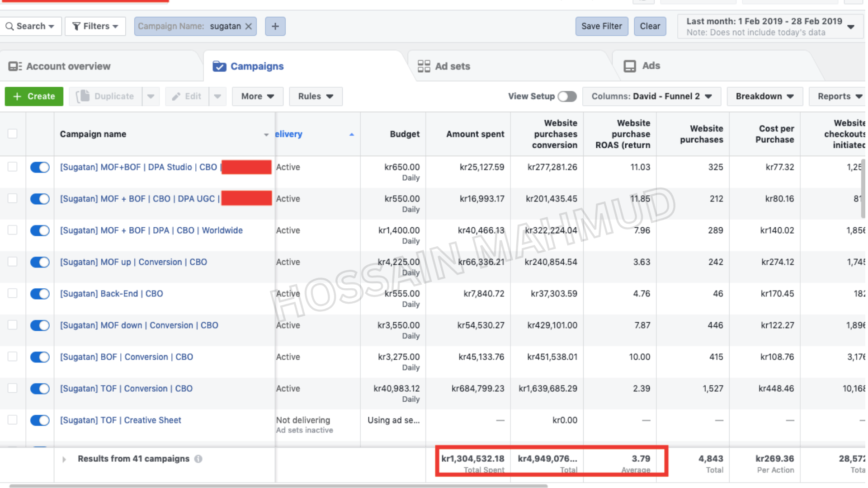The image size is (868, 488).
Task: Click the Edit button
Action: click(x=187, y=96)
